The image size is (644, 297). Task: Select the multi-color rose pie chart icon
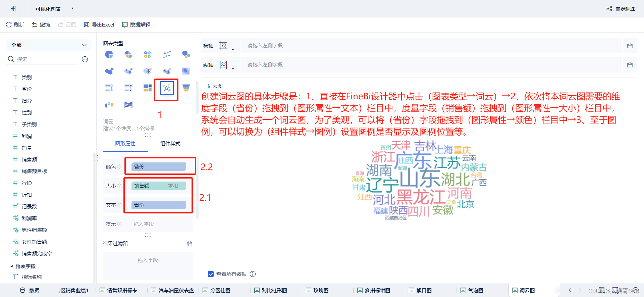(x=128, y=55)
